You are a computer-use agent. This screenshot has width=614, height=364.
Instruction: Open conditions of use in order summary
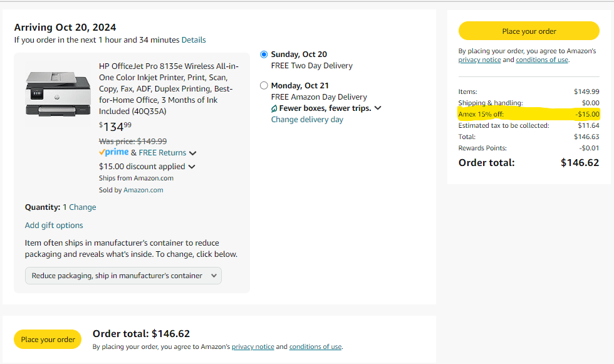[542, 60]
